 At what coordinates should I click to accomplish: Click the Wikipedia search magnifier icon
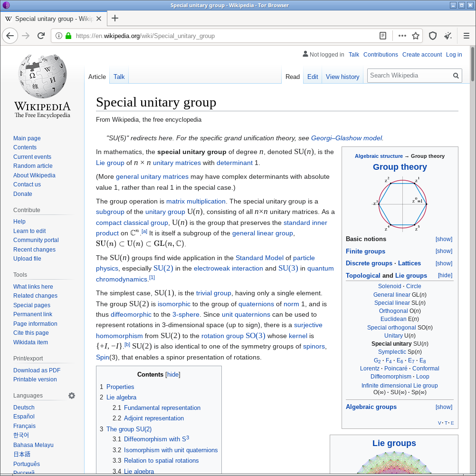point(456,76)
